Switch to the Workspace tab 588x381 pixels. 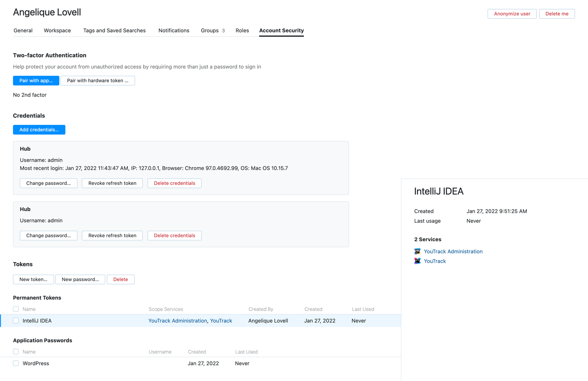57,31
